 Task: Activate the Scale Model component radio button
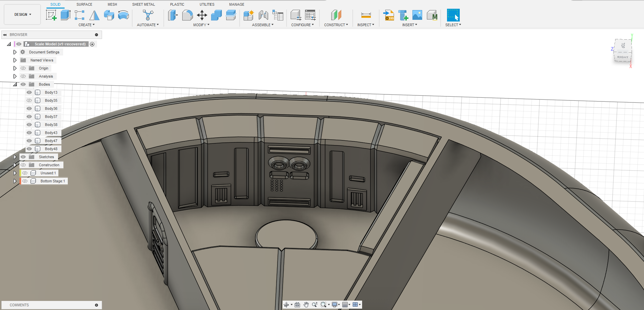(x=92, y=44)
